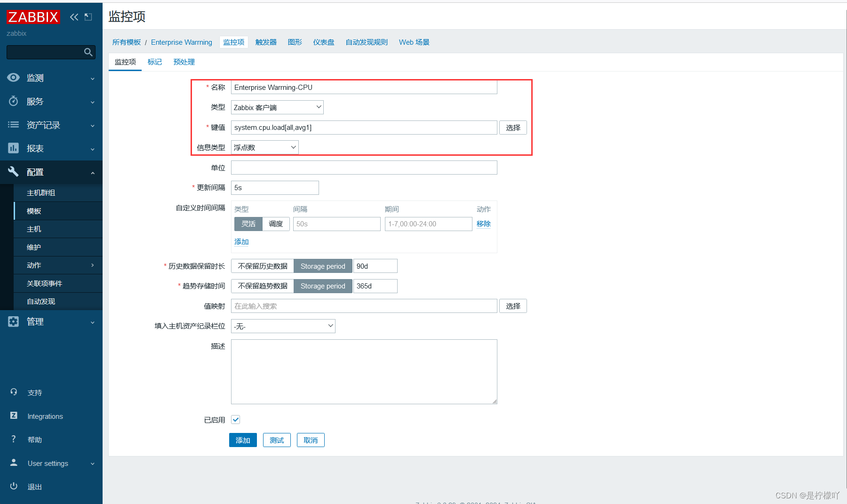Image resolution: width=847 pixels, height=504 pixels.
Task: Click the Integrations Z icon
Action: tap(14, 416)
